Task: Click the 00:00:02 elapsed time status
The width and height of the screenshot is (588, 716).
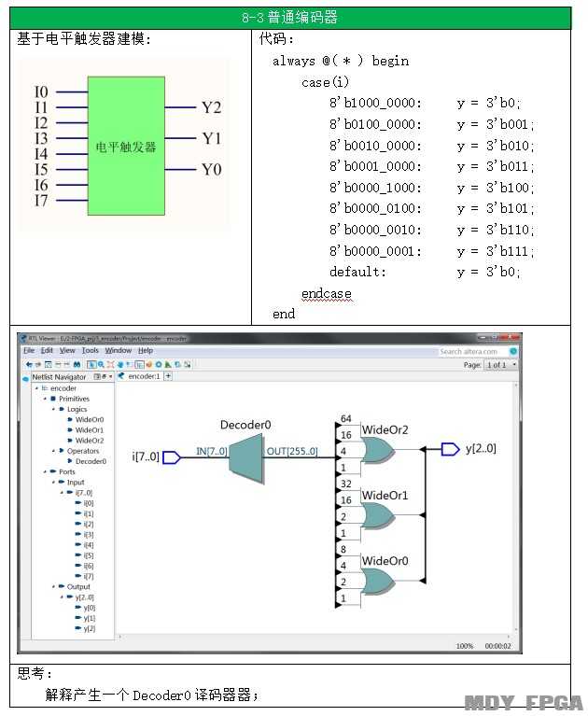Action: [x=498, y=646]
